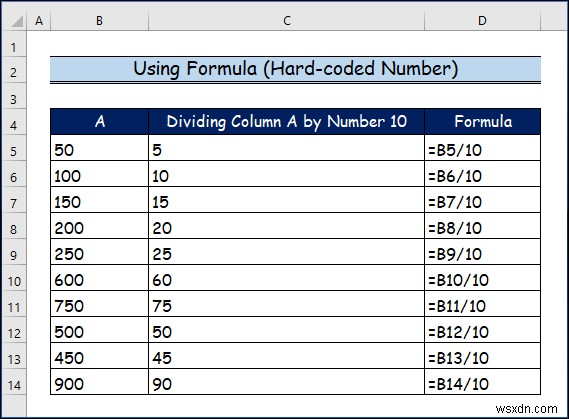Select cell with value 900
The width and height of the screenshot is (569, 419).
(x=99, y=382)
